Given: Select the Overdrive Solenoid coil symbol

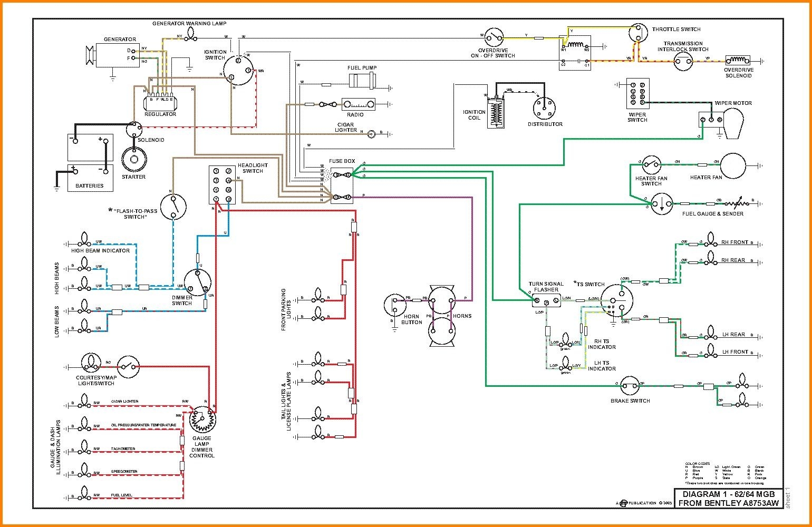Looking at the screenshot, I should point(738,60).
